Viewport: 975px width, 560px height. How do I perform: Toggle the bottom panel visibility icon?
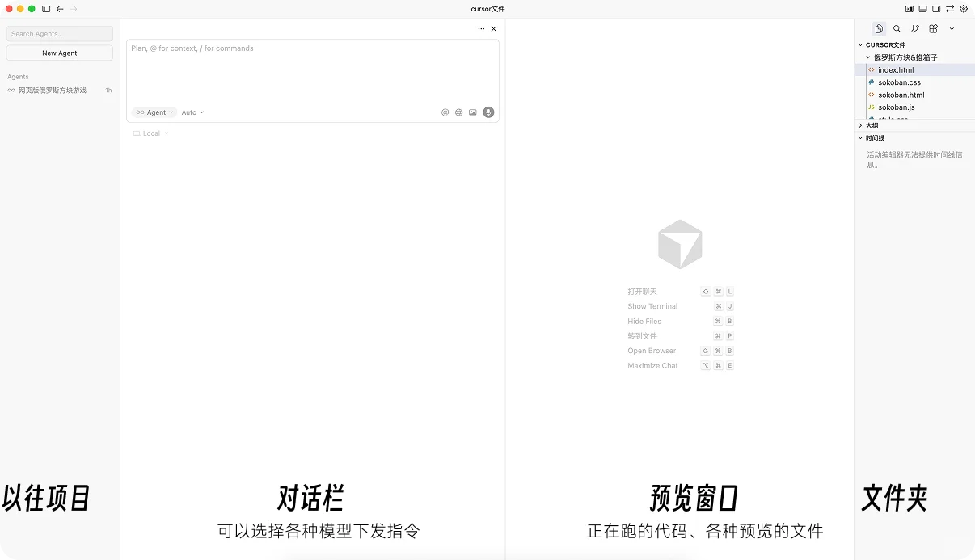point(922,9)
